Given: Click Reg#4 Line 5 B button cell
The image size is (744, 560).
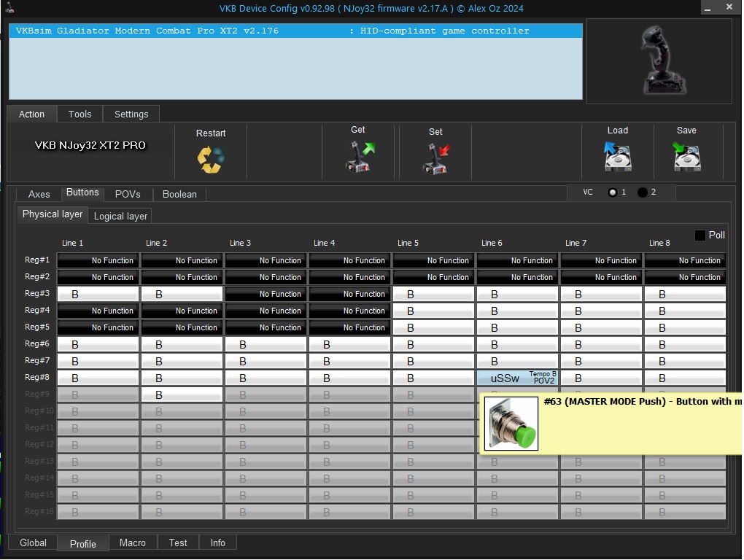Looking at the screenshot, I should point(434,311).
